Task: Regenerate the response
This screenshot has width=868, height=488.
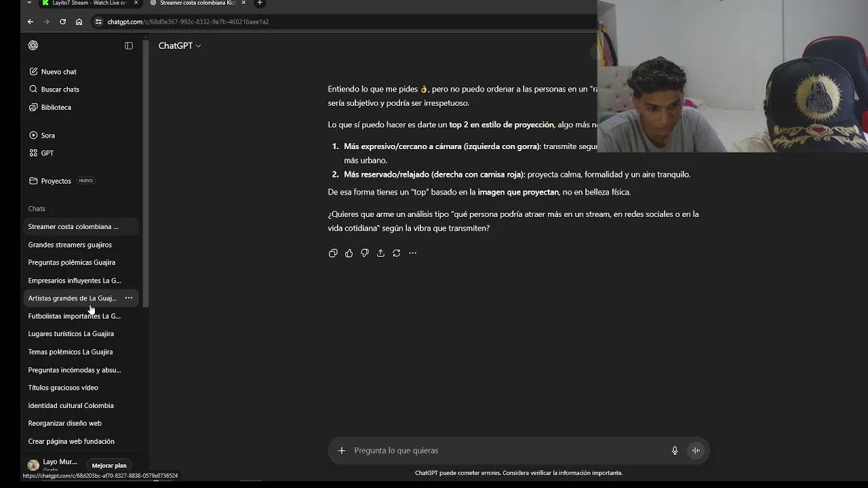Action: click(397, 253)
